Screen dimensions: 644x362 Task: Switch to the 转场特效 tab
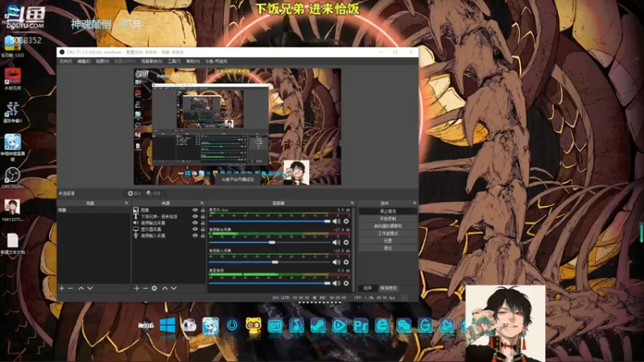click(x=388, y=288)
